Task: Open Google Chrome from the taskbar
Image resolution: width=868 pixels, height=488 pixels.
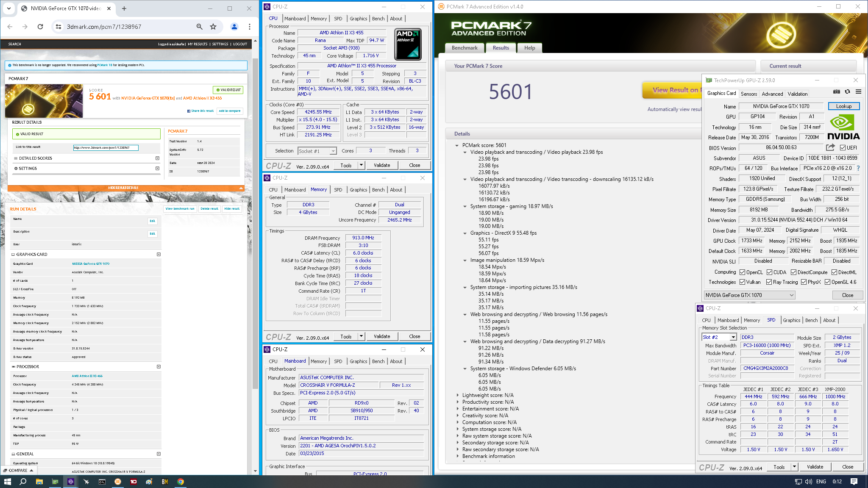Action: (x=181, y=482)
